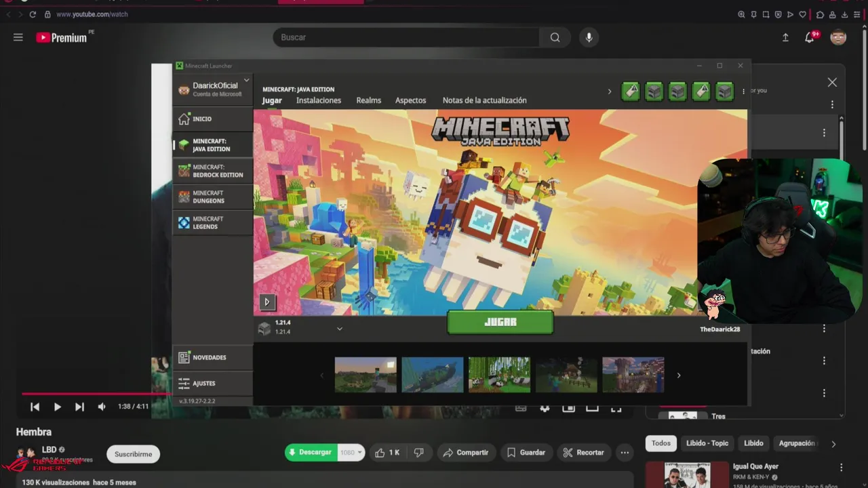Select Minecraft: Java Edition in sidebar

[212, 145]
